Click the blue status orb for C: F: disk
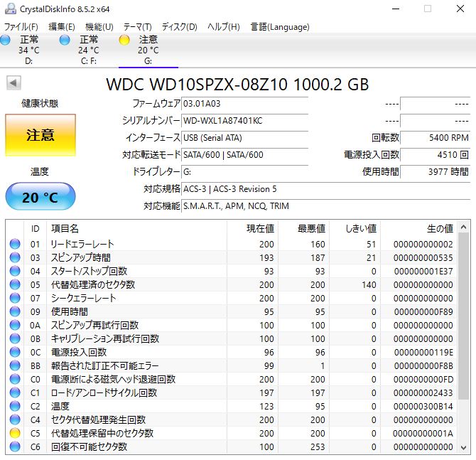Viewport: 476px width, 460px height. click(65, 40)
